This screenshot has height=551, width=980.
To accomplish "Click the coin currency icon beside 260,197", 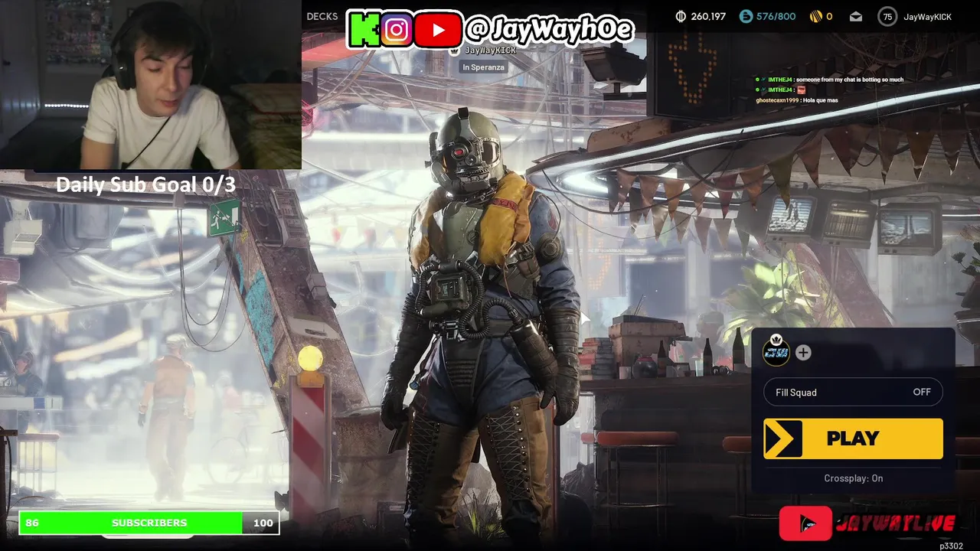I will [x=681, y=16].
